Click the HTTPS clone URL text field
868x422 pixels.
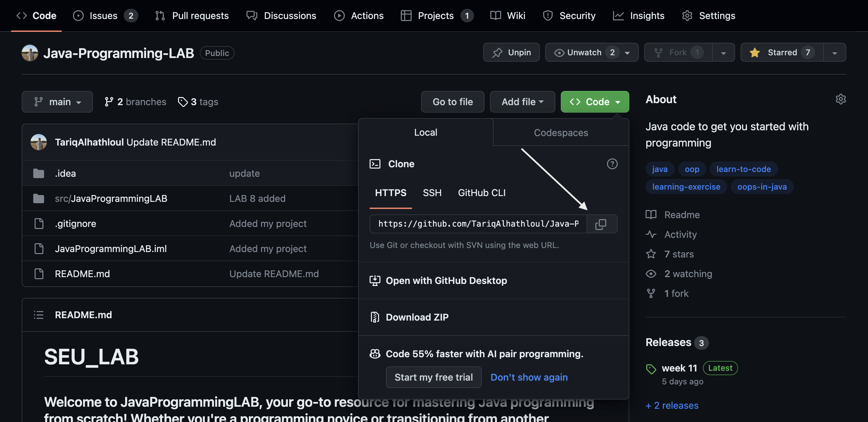(478, 224)
